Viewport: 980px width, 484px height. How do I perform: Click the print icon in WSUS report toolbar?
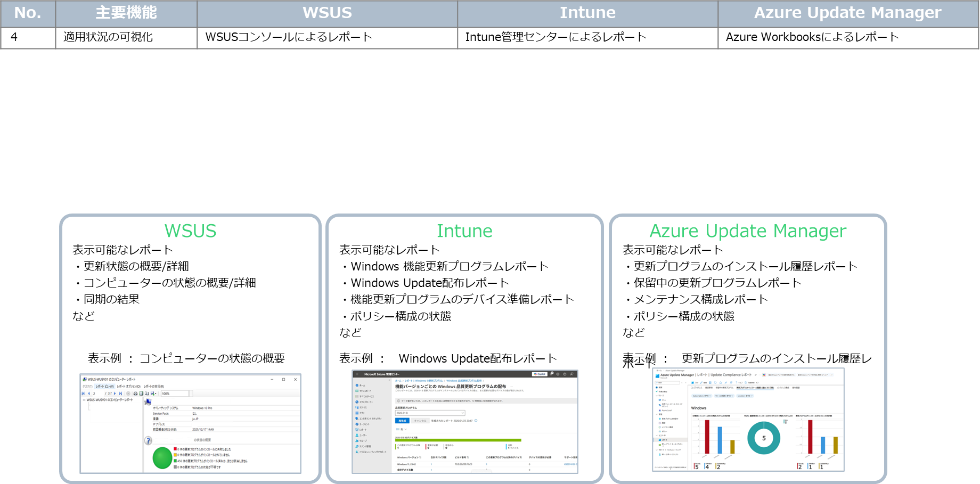135,393
